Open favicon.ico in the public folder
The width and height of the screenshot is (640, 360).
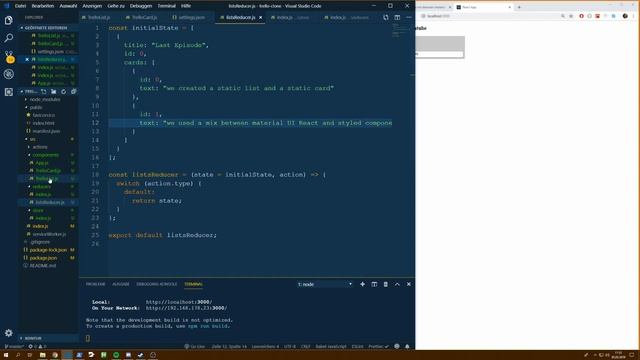click(43, 115)
